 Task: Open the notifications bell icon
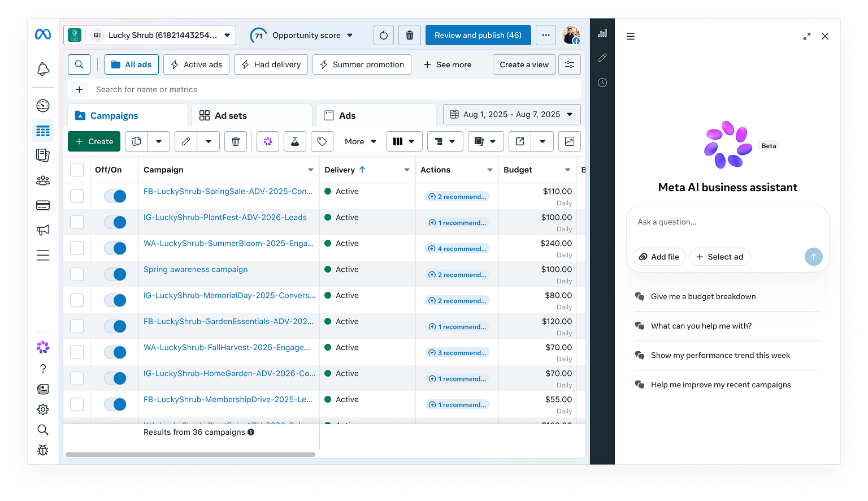tap(43, 70)
